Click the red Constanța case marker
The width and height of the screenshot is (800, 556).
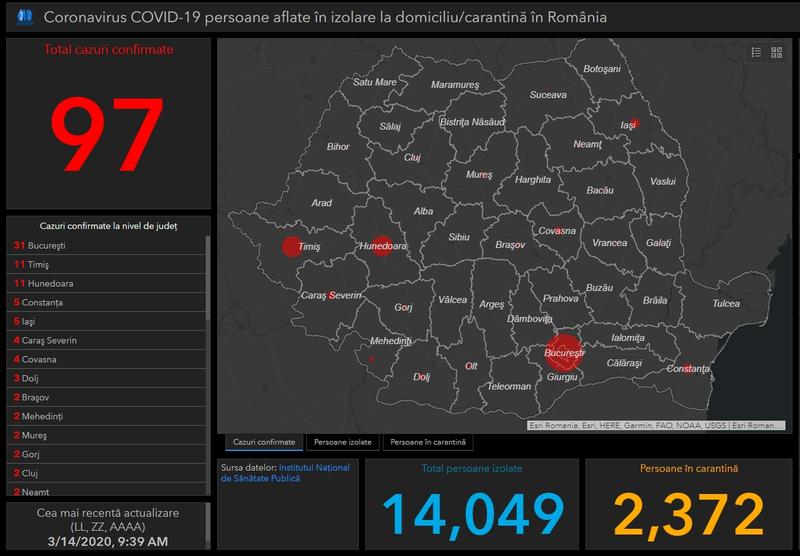687,368
